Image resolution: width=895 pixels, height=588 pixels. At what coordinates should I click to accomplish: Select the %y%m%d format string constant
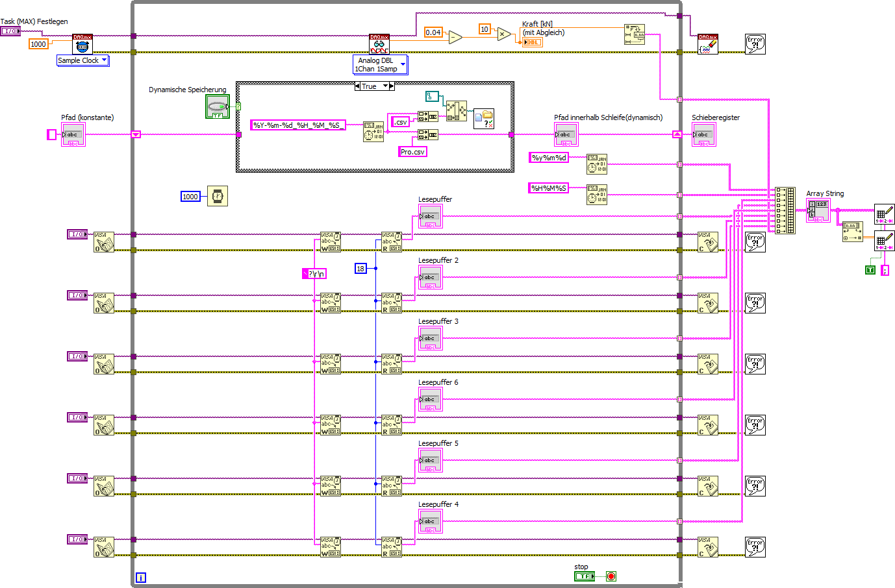549,158
